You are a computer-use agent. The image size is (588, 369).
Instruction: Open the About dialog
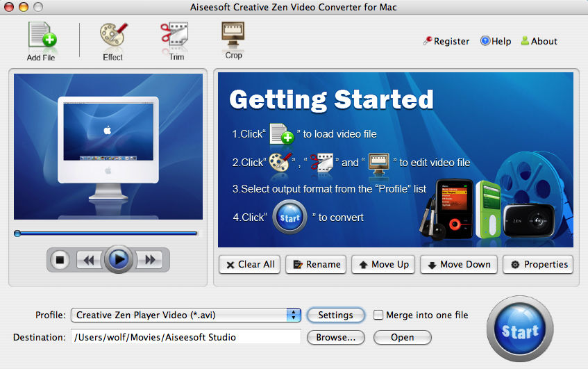tap(539, 41)
